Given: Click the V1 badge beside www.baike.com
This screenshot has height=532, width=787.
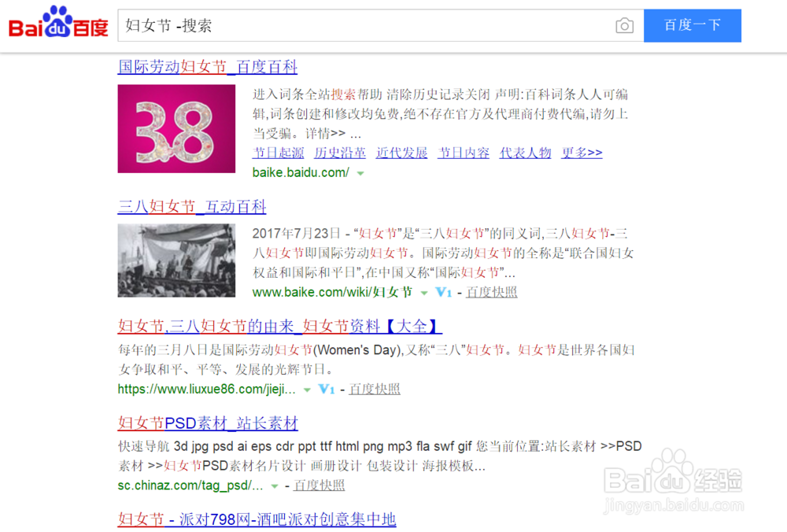Looking at the screenshot, I should coord(444,292).
